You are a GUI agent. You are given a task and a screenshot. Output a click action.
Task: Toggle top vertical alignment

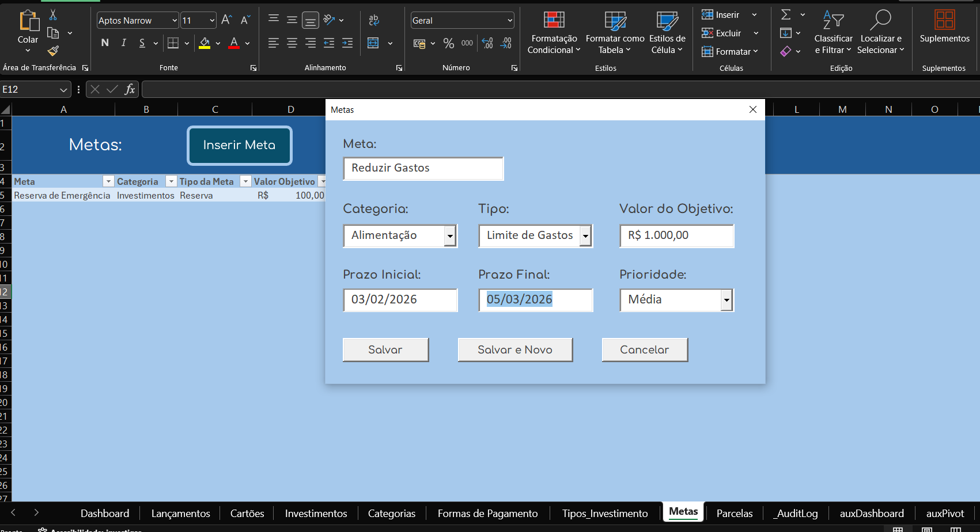point(274,20)
